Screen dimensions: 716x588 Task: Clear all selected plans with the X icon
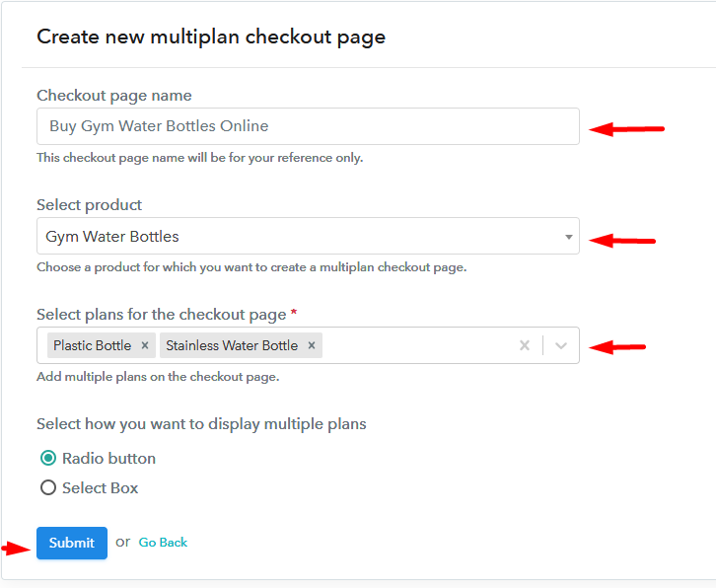click(x=525, y=345)
